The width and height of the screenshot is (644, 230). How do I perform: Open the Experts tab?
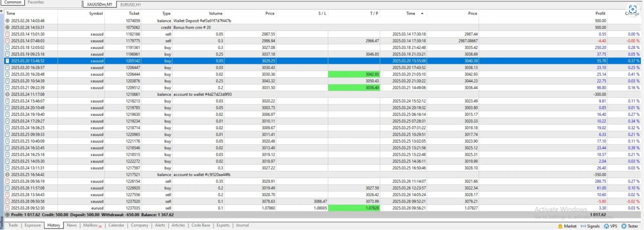point(223,225)
